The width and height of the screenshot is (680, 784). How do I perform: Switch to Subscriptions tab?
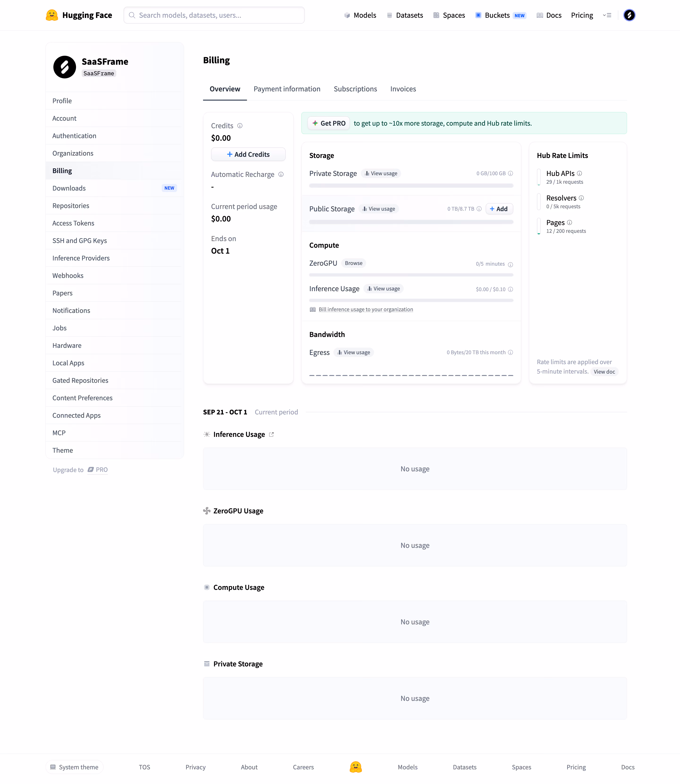(x=355, y=89)
